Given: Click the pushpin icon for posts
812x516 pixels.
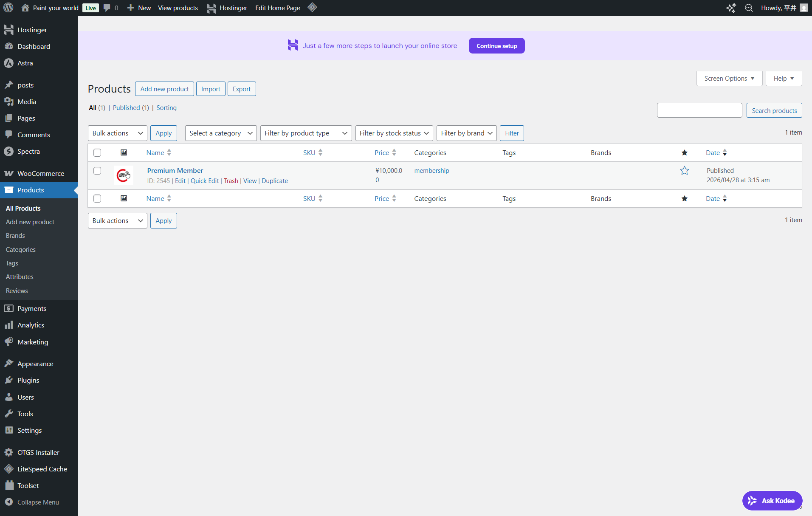Looking at the screenshot, I should (8, 85).
